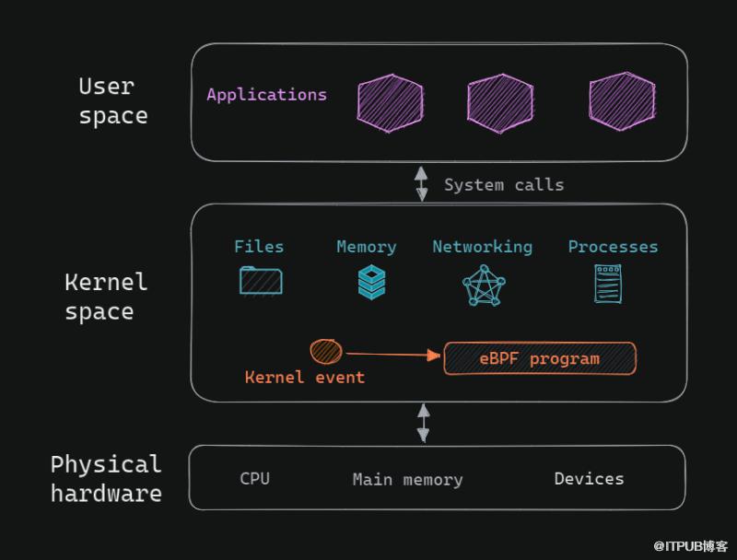Screen dimensions: 737x560
Task: Click the rightmost purple application hexagon
Action: (x=623, y=101)
